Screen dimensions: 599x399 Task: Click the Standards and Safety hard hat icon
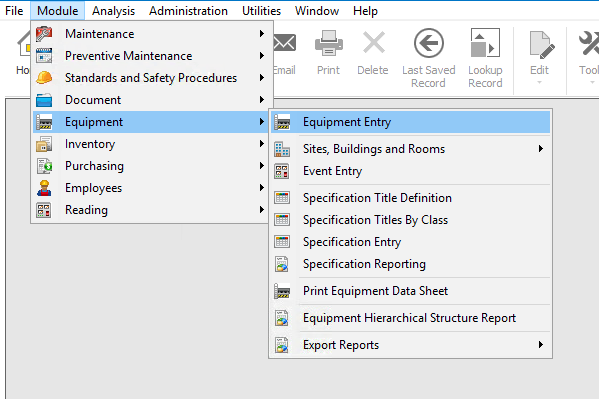click(x=44, y=78)
